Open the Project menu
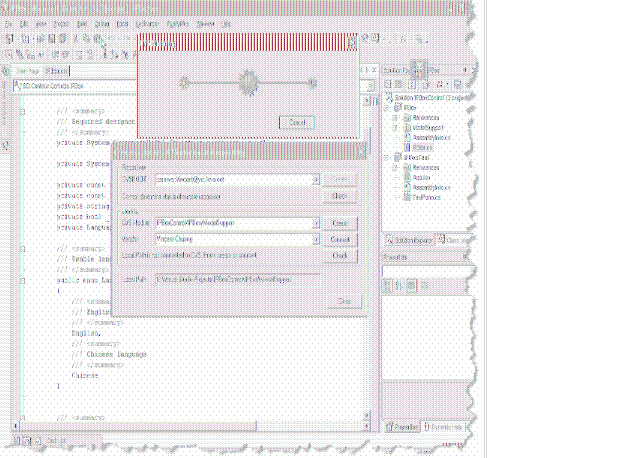Screen dimensions: 640x458 pyautogui.click(x=61, y=24)
